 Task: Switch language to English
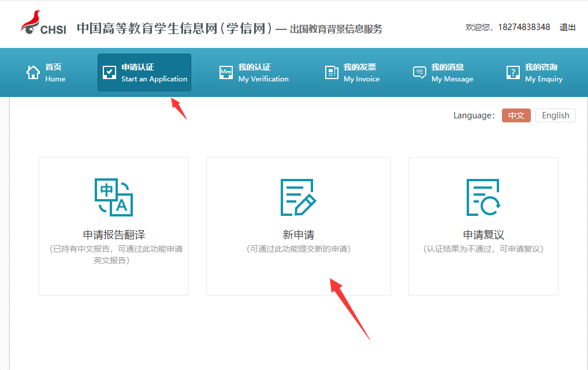[x=556, y=115]
